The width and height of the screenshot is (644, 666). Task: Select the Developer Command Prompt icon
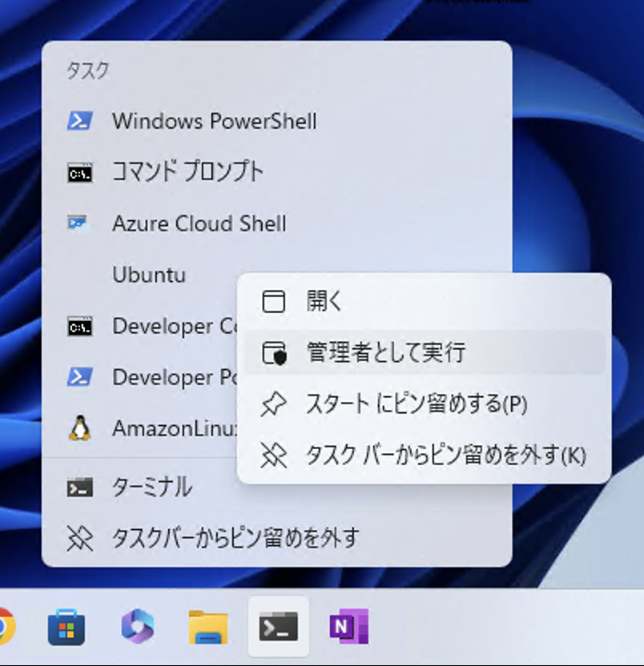(x=79, y=326)
